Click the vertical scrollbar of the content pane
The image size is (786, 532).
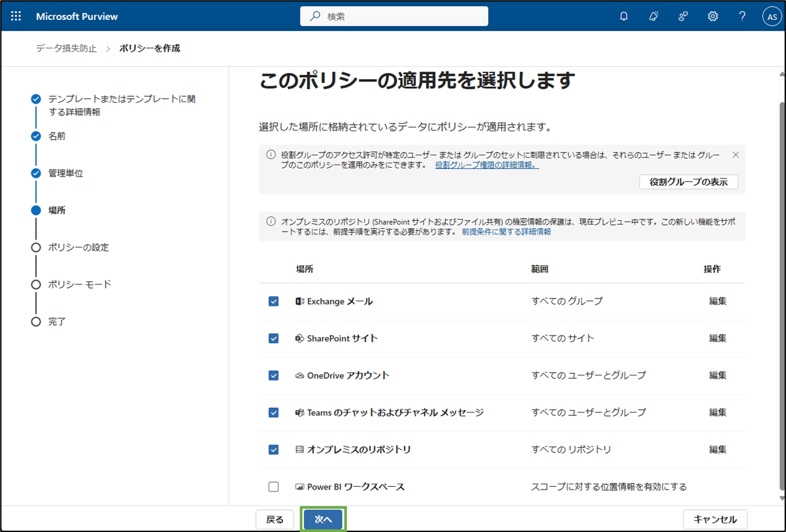pos(783,296)
